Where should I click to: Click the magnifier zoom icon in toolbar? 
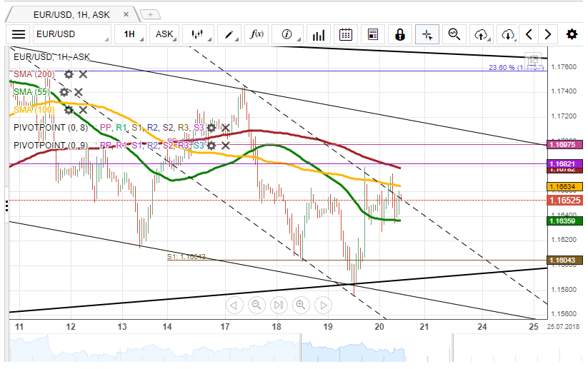pos(454,34)
